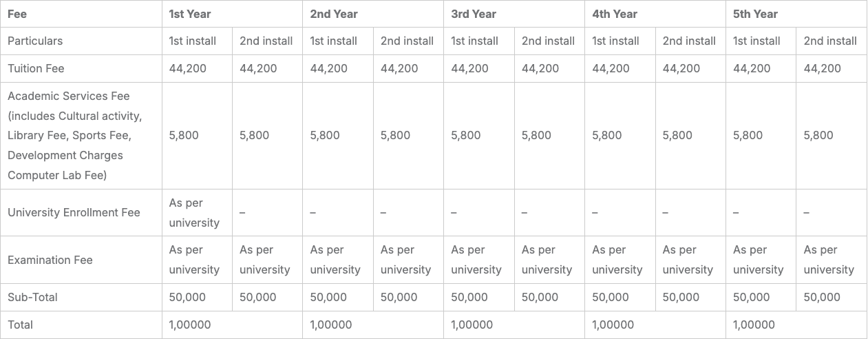Screen dimensions: 868x339
Task: Select the 1st Year header cell
Action: coord(190,14)
